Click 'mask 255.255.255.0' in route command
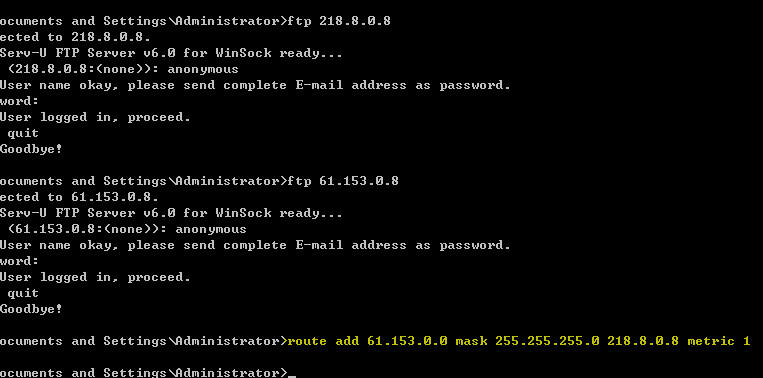 point(527,341)
